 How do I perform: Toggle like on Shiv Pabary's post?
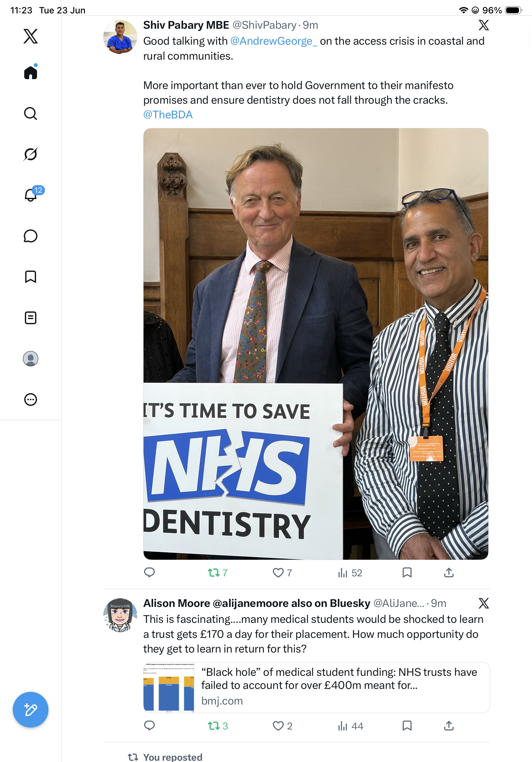click(x=282, y=572)
